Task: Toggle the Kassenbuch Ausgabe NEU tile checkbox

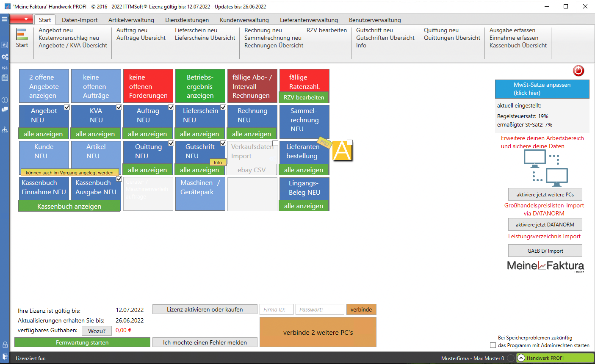Action: tap(119, 179)
